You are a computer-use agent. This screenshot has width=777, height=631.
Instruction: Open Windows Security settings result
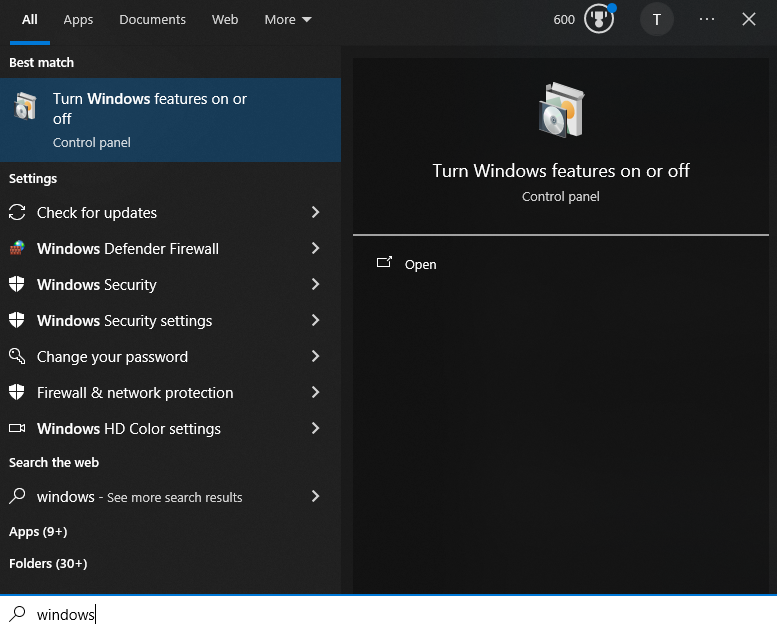click(x=125, y=321)
